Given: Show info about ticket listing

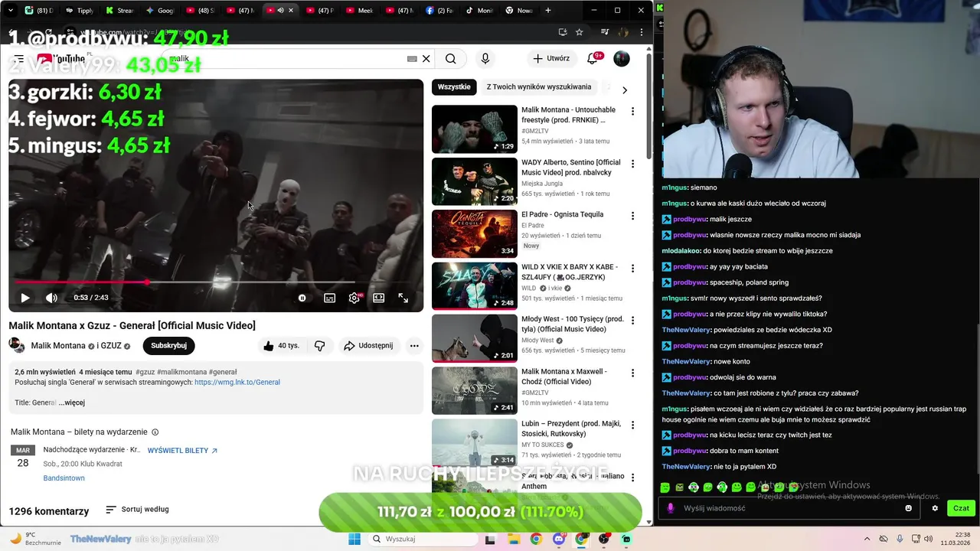Looking at the screenshot, I should pos(155,432).
